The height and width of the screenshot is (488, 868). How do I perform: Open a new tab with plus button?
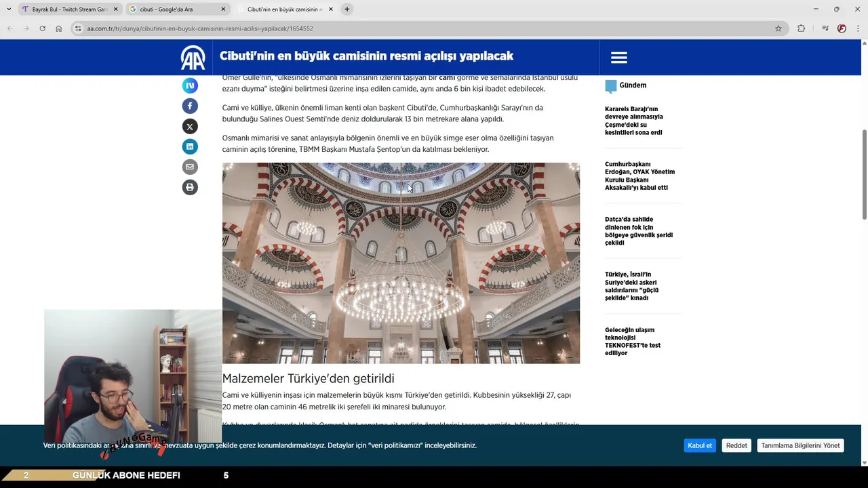click(347, 9)
